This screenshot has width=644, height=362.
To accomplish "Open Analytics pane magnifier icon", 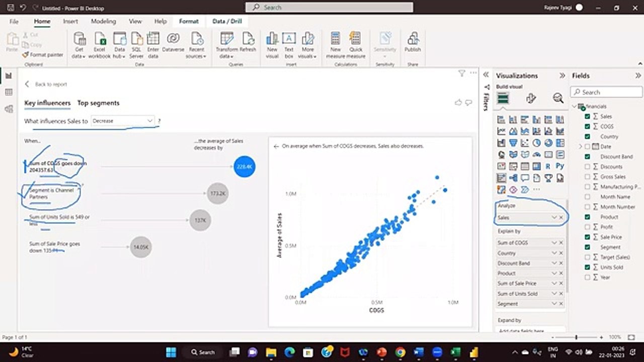I will tap(558, 99).
